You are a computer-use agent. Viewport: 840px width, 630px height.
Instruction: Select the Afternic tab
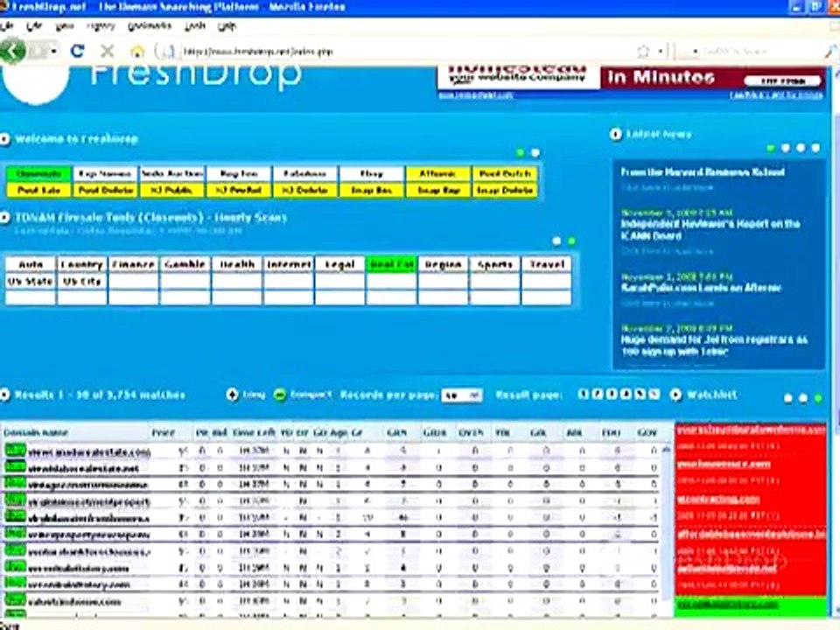(437, 173)
